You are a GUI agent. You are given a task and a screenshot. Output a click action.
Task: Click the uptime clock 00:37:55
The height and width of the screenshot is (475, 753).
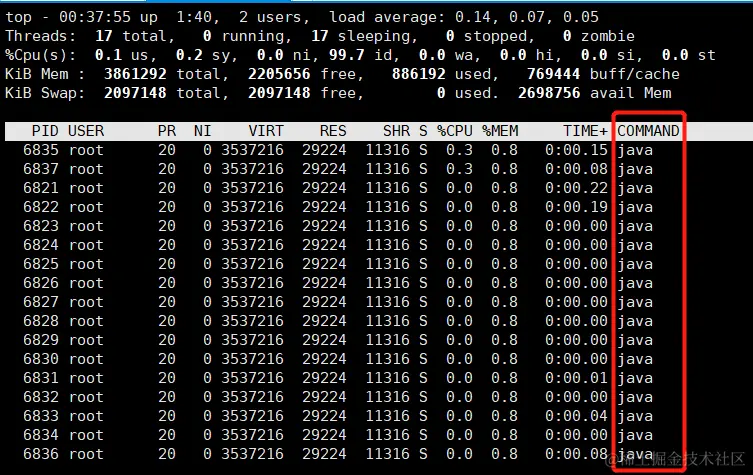95,17
